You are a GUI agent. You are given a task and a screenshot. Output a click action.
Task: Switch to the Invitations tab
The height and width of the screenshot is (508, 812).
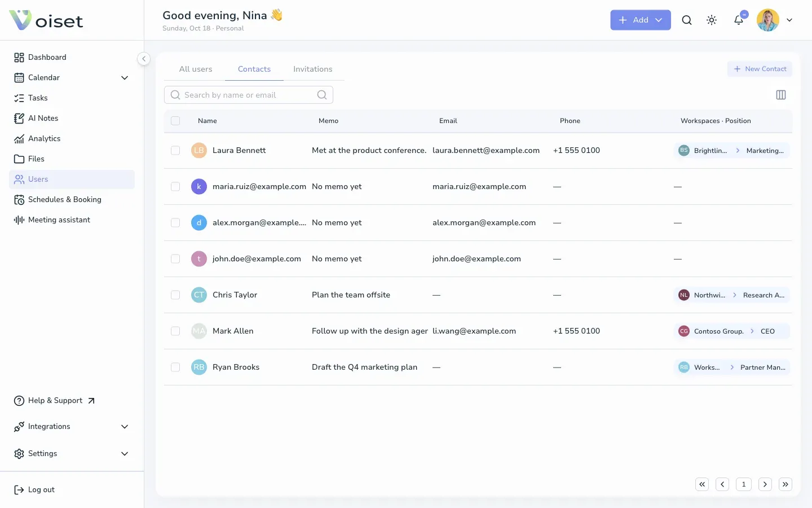[312, 69]
